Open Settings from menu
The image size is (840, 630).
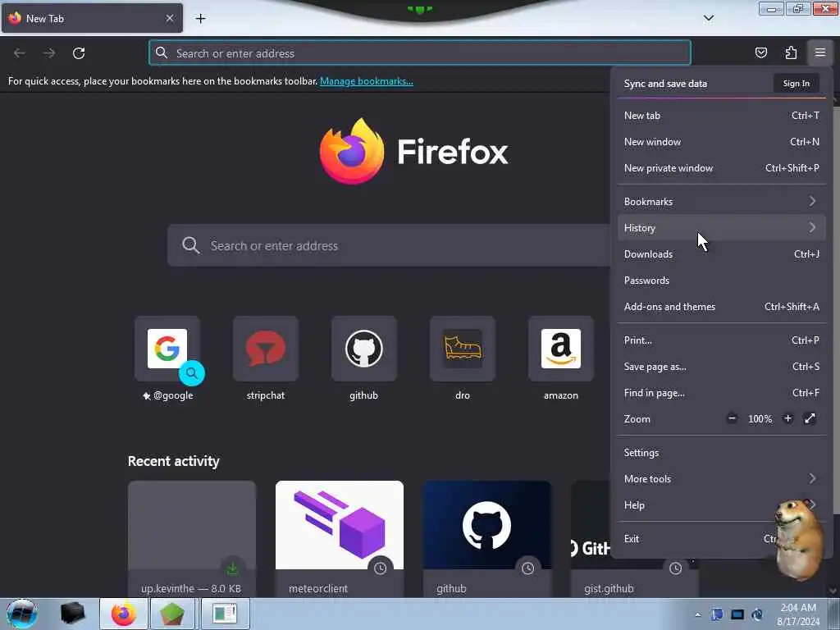click(x=722, y=453)
